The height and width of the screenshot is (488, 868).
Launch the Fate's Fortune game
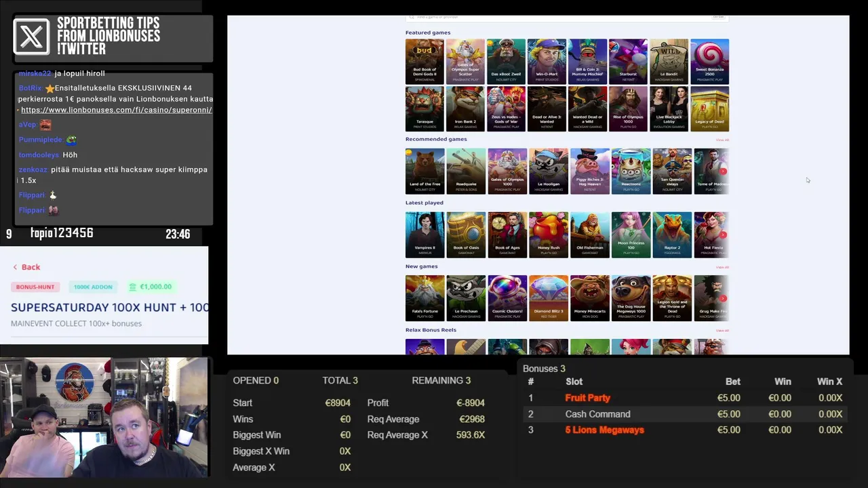click(425, 298)
